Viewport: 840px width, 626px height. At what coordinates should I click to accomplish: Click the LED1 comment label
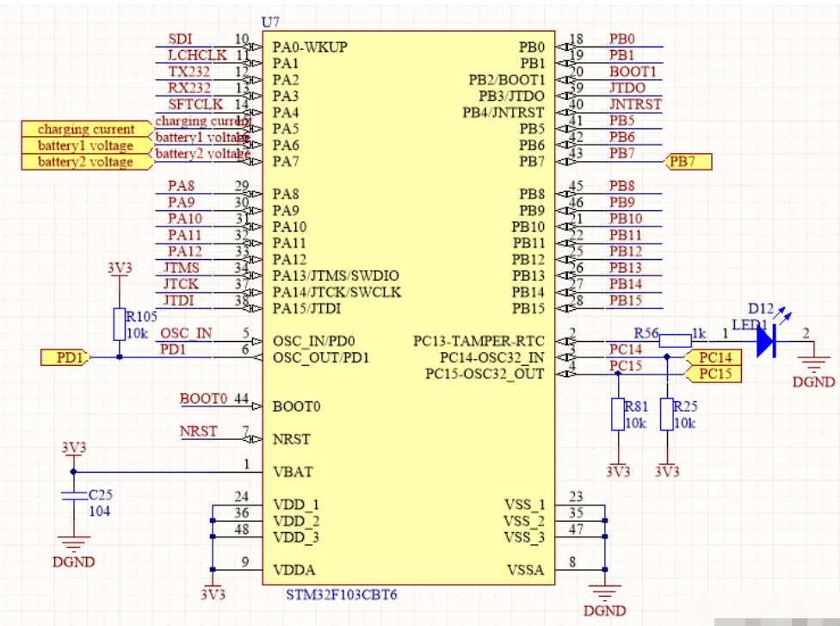(750, 325)
